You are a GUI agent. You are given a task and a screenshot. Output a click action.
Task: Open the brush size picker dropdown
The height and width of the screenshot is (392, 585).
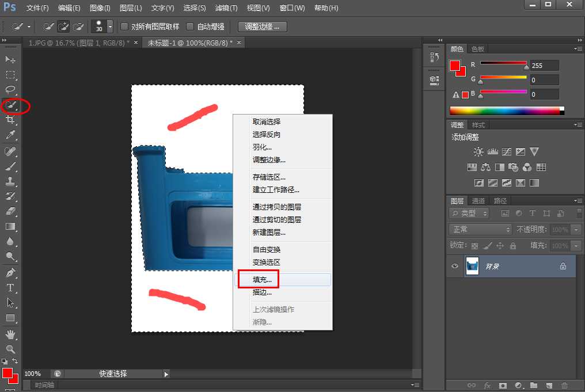click(x=110, y=26)
